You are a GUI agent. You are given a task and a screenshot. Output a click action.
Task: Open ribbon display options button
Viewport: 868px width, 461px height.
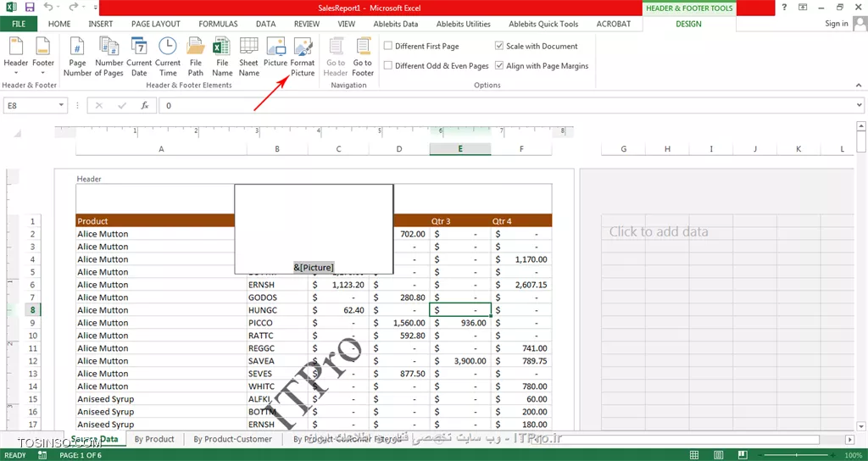click(804, 8)
